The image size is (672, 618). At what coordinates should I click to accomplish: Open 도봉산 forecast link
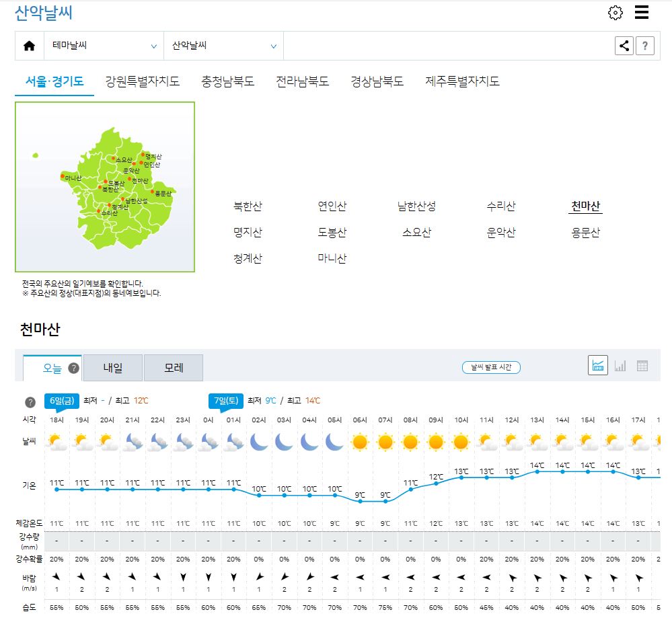pos(332,232)
